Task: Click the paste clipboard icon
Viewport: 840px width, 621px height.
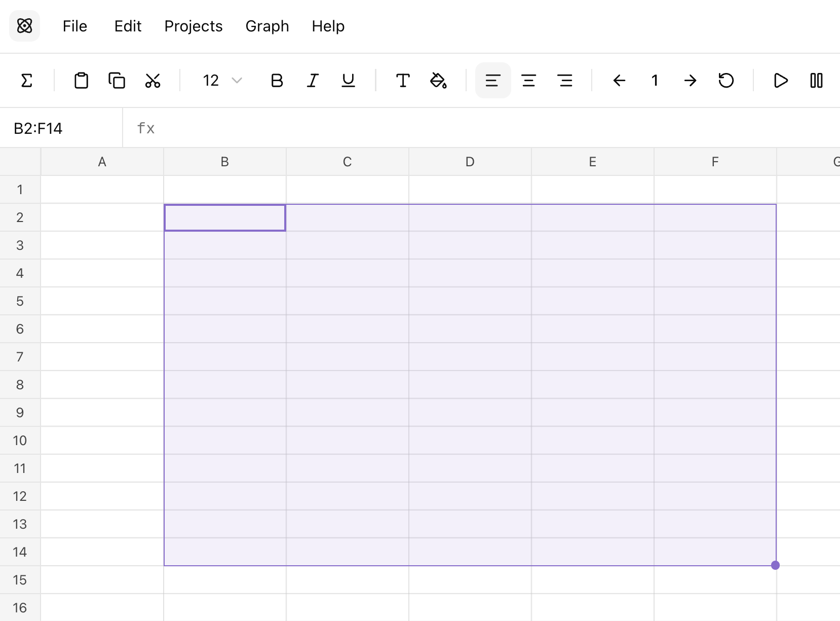Action: coord(81,81)
